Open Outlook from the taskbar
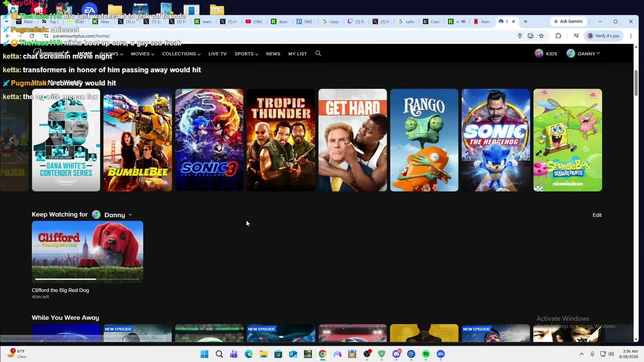644x362 pixels. [293, 354]
